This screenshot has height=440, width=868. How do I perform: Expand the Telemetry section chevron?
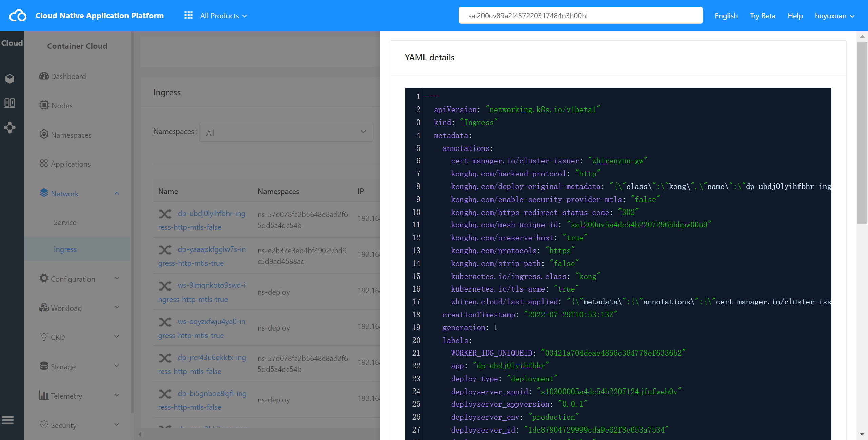pyautogui.click(x=117, y=395)
